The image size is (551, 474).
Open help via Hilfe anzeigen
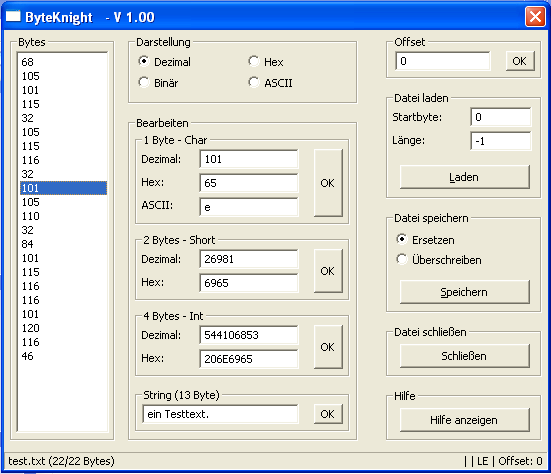(465, 420)
